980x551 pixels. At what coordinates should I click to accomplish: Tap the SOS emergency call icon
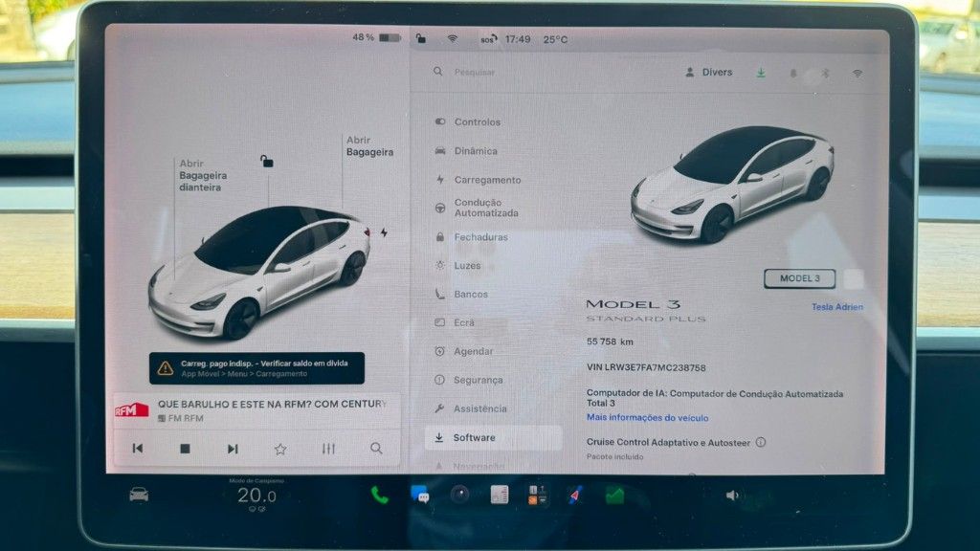pos(489,38)
